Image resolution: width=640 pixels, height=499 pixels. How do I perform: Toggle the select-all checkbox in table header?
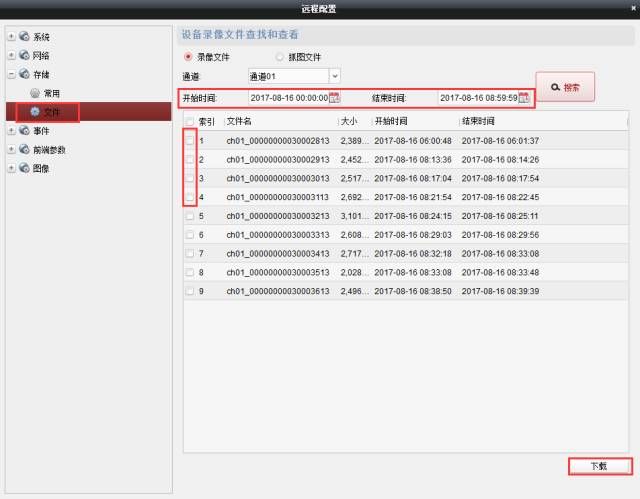click(x=190, y=121)
